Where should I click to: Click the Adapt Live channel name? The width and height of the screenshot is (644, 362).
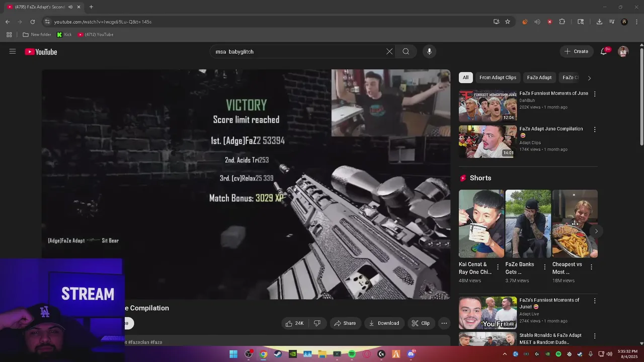click(x=530, y=314)
